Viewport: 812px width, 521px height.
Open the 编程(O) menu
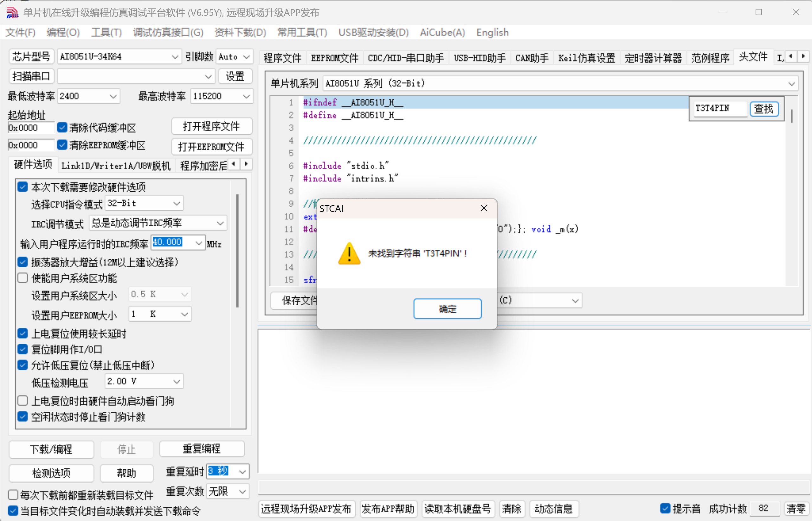63,33
